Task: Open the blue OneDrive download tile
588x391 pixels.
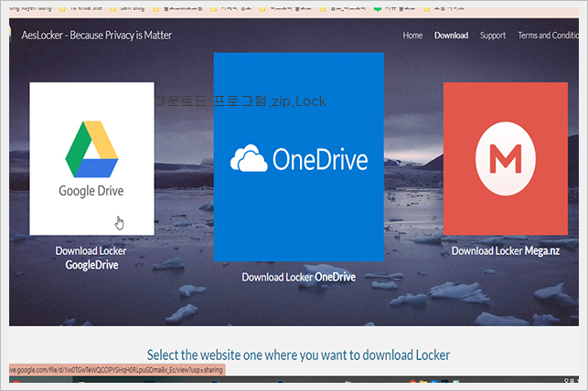Action: click(298, 157)
